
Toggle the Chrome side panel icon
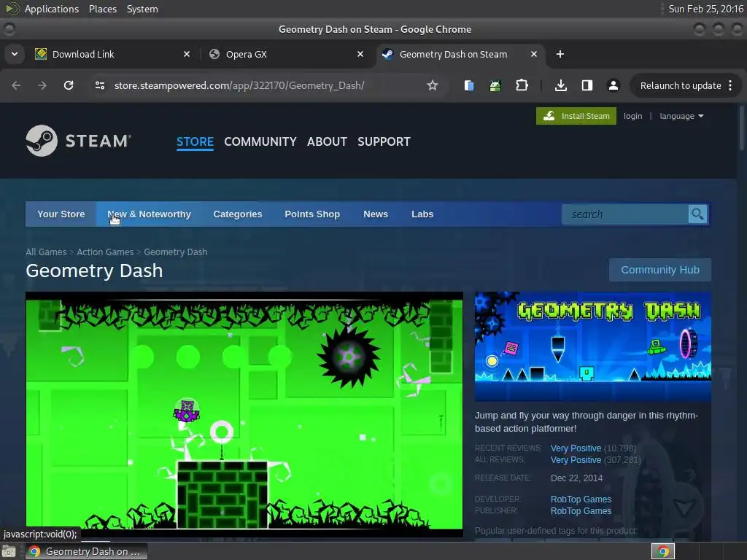pos(587,85)
